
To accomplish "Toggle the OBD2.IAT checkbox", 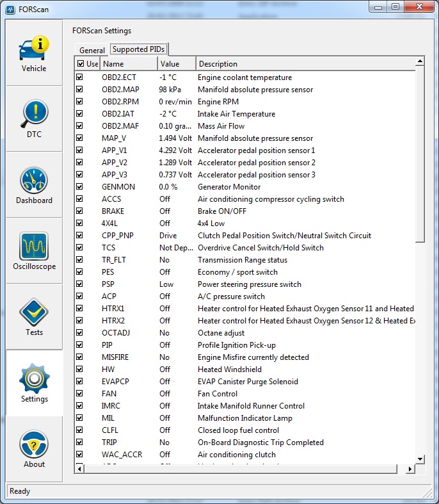I will (79, 114).
